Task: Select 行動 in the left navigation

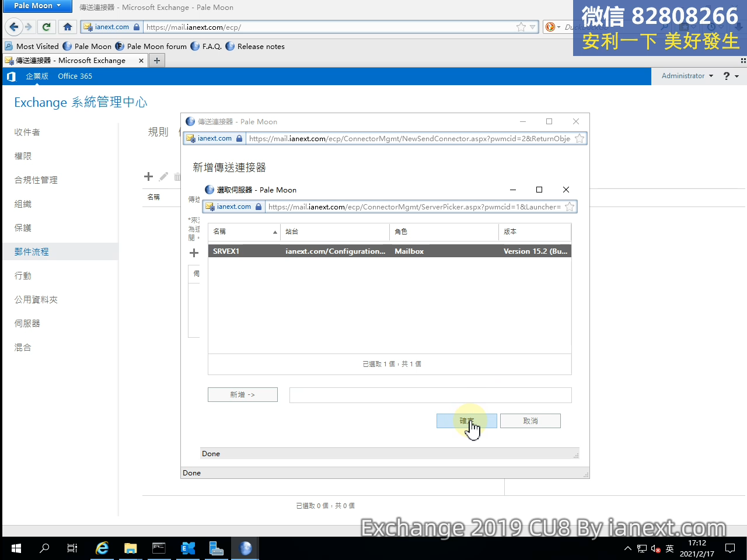Action: [23, 276]
